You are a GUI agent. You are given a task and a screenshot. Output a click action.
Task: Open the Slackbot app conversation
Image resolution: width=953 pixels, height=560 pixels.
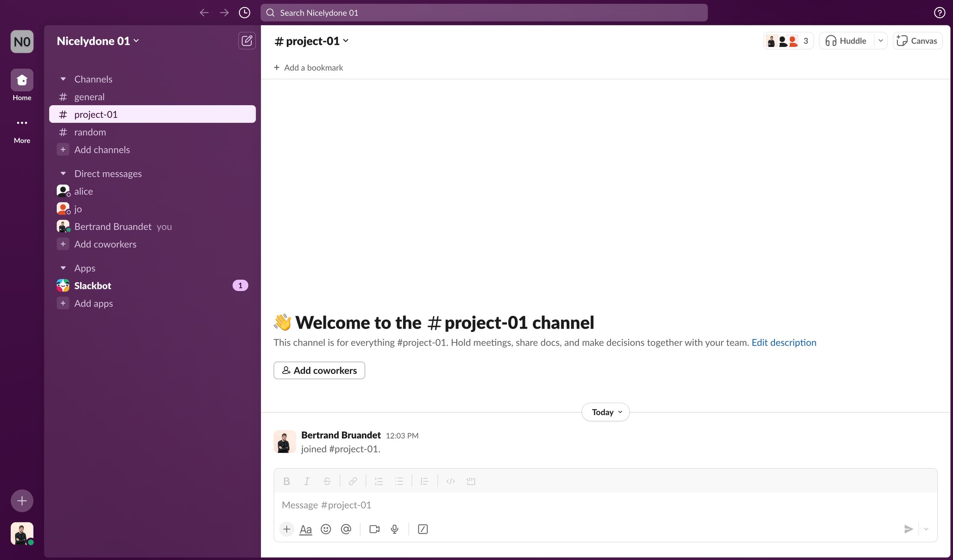152,286
